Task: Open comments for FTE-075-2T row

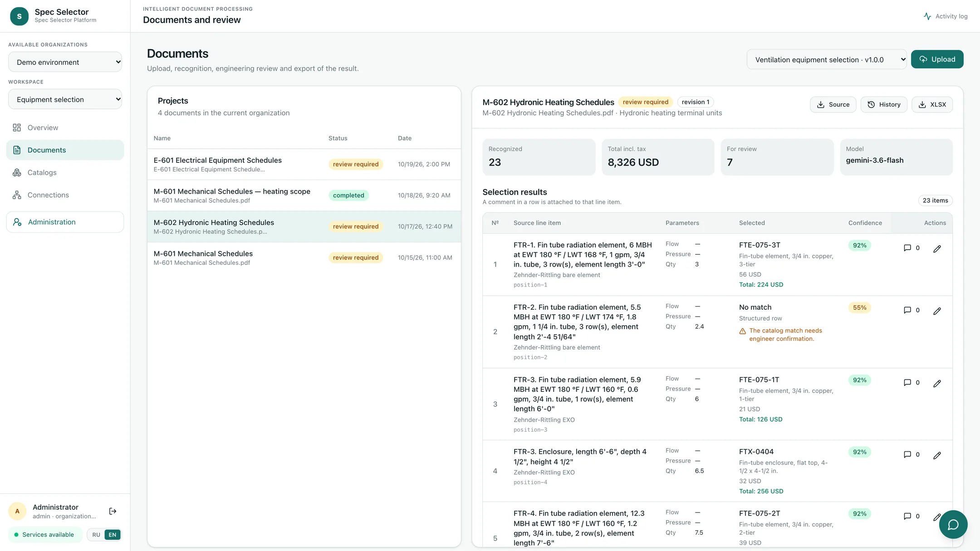Action: click(x=911, y=516)
